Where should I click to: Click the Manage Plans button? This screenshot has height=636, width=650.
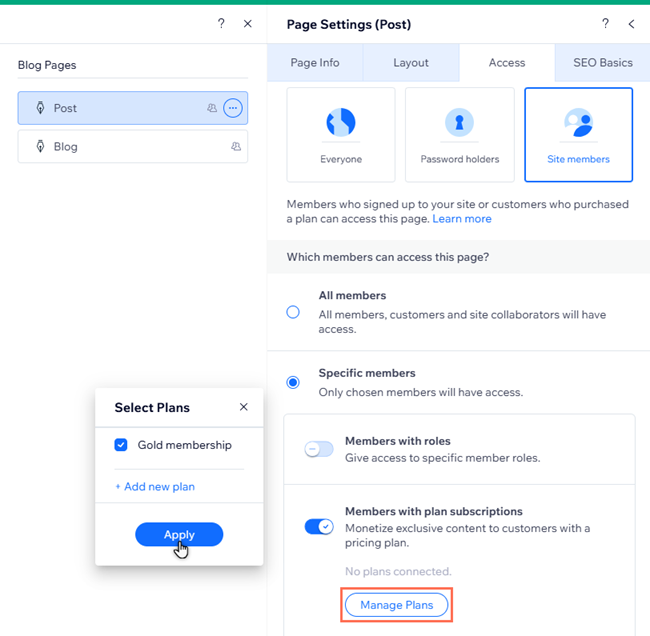click(x=396, y=605)
